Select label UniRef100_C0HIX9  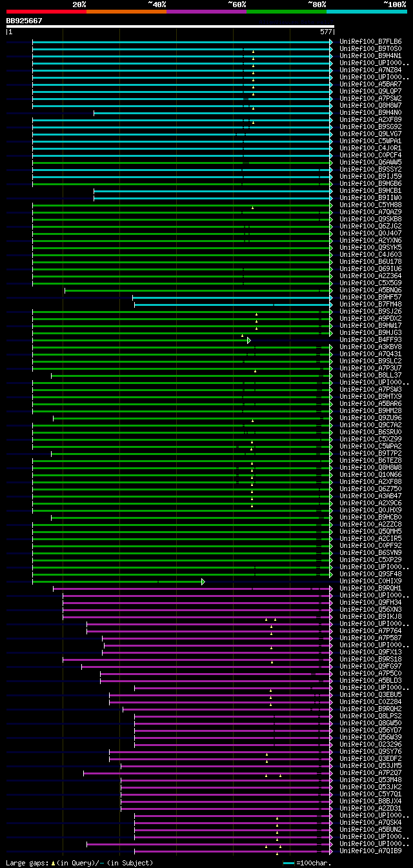pyautogui.click(x=370, y=581)
